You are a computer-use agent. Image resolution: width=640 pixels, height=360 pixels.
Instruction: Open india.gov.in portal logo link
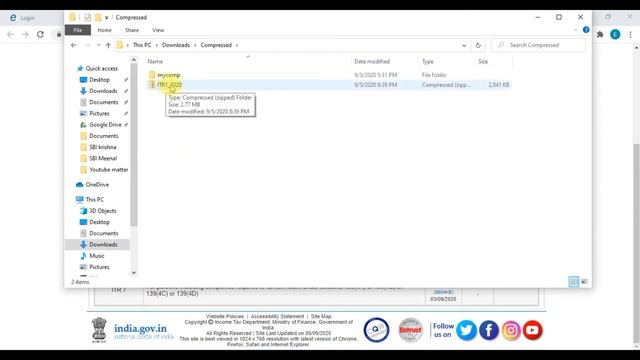pos(143,331)
